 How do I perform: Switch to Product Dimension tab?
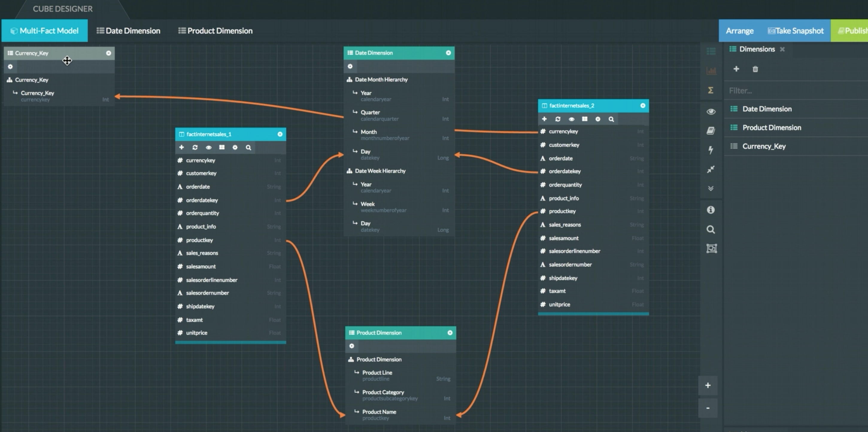[215, 31]
